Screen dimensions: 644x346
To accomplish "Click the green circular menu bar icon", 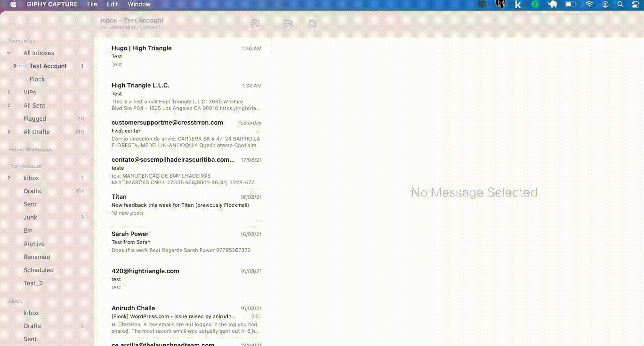I will point(535,4).
